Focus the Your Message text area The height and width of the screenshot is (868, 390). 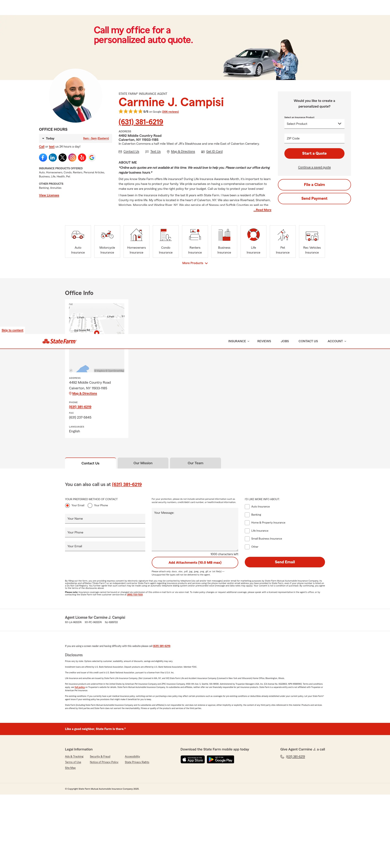[x=195, y=529]
